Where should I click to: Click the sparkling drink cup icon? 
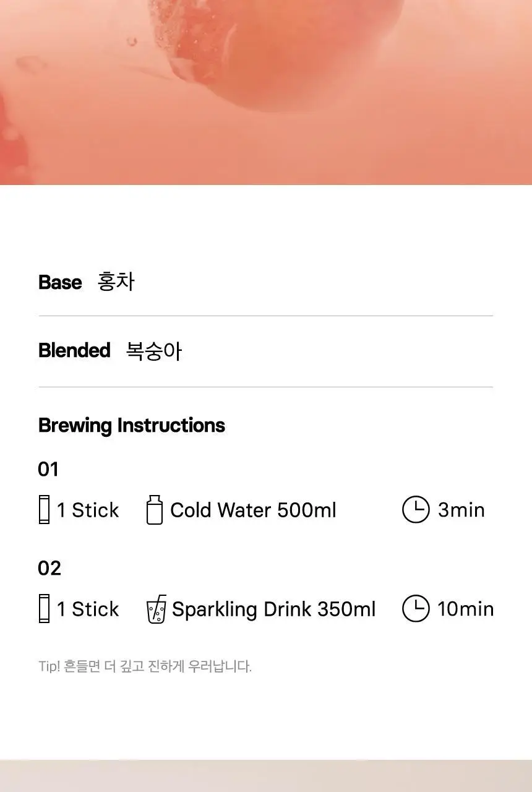tap(157, 609)
